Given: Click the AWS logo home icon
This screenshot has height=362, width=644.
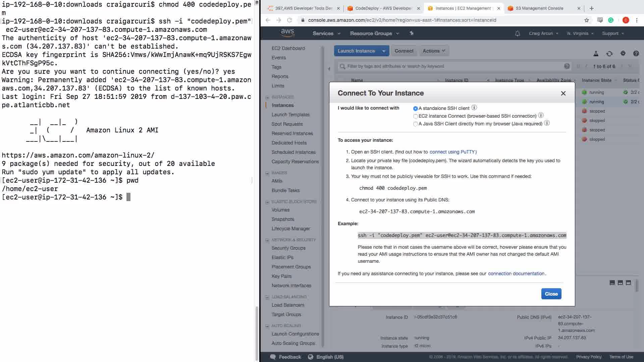Looking at the screenshot, I should pyautogui.click(x=287, y=33).
